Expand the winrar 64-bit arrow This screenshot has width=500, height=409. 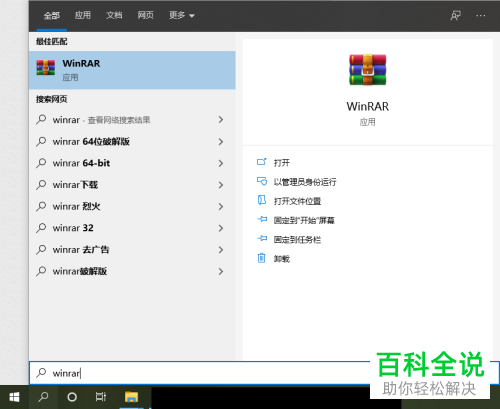(221, 163)
